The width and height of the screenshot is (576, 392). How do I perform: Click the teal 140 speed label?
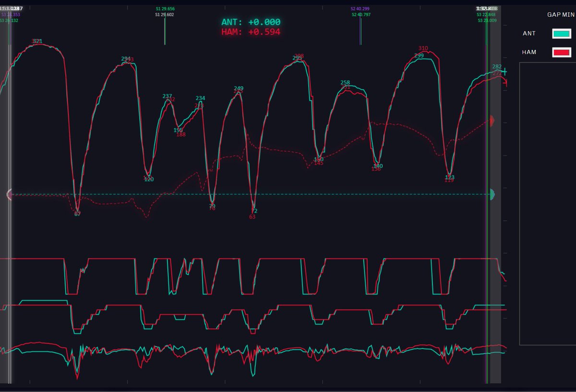[378, 166]
